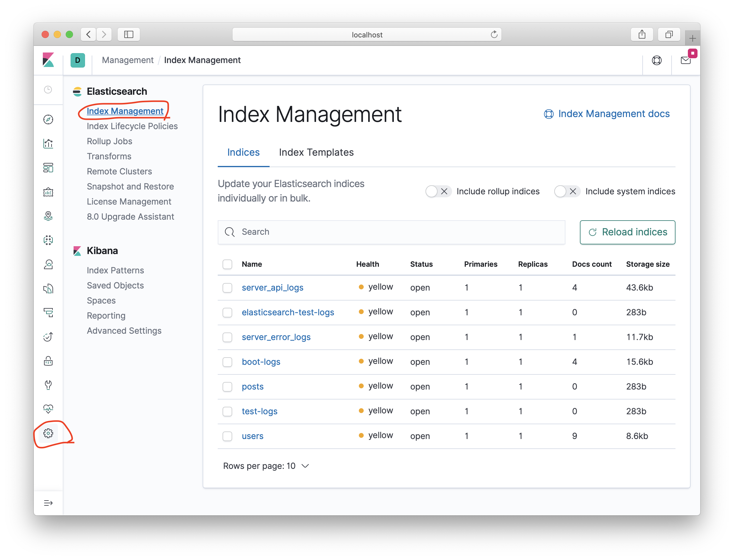Click the users index link
Viewport: 734px width, 560px height.
pos(252,435)
